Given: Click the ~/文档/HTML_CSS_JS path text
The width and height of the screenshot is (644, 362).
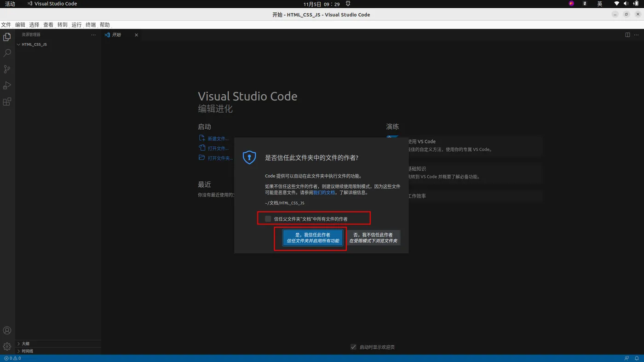Looking at the screenshot, I should coord(285,203).
